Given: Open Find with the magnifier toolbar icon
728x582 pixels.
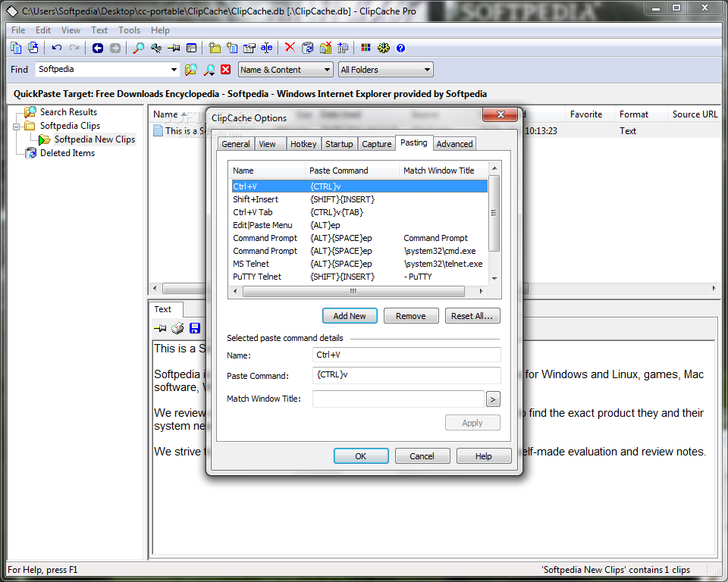Looking at the screenshot, I should pos(138,48).
